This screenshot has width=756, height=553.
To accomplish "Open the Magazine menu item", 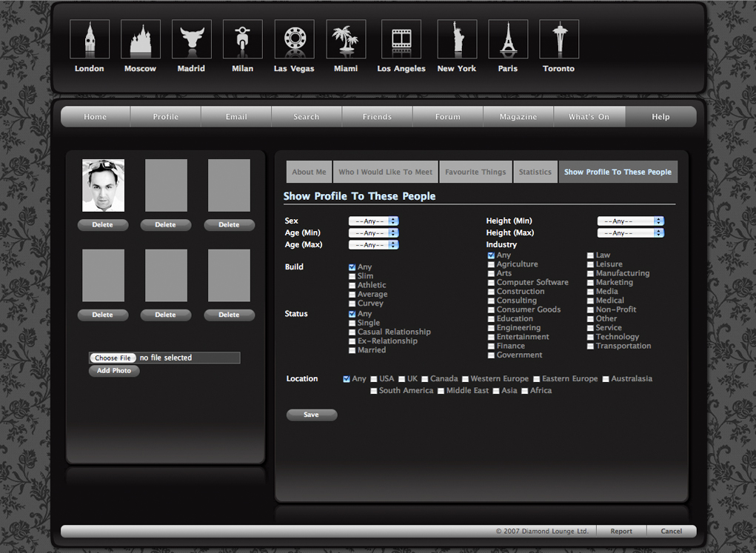I will click(518, 117).
